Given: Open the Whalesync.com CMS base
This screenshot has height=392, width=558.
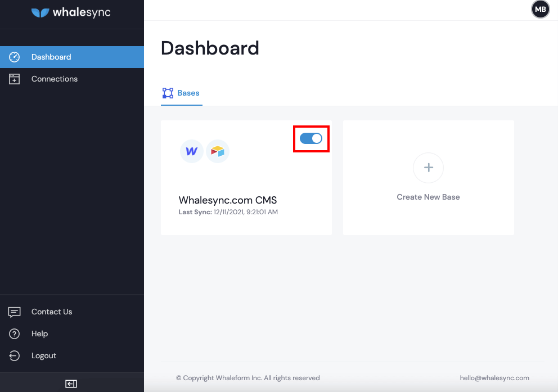Looking at the screenshot, I should (x=227, y=200).
